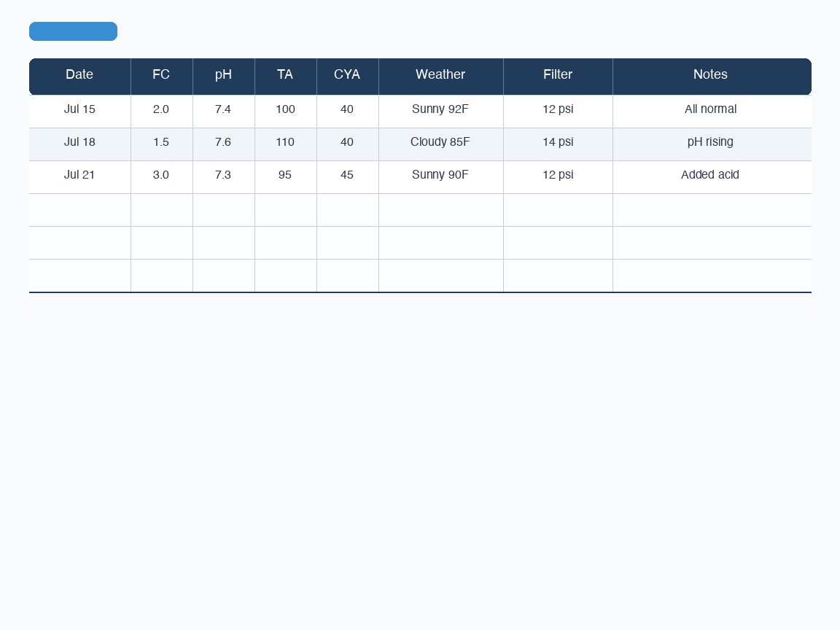Viewport: 840px width, 630px height.
Task: Select the FC value 3.0
Action: 162,177
